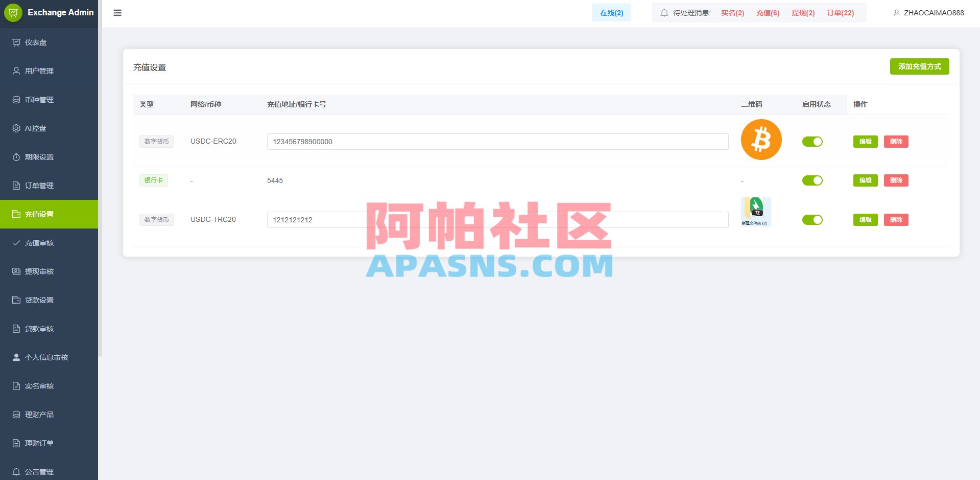Click the USDC-TRC20 QR image thumbnail
The width and height of the screenshot is (980, 480).
tap(756, 212)
